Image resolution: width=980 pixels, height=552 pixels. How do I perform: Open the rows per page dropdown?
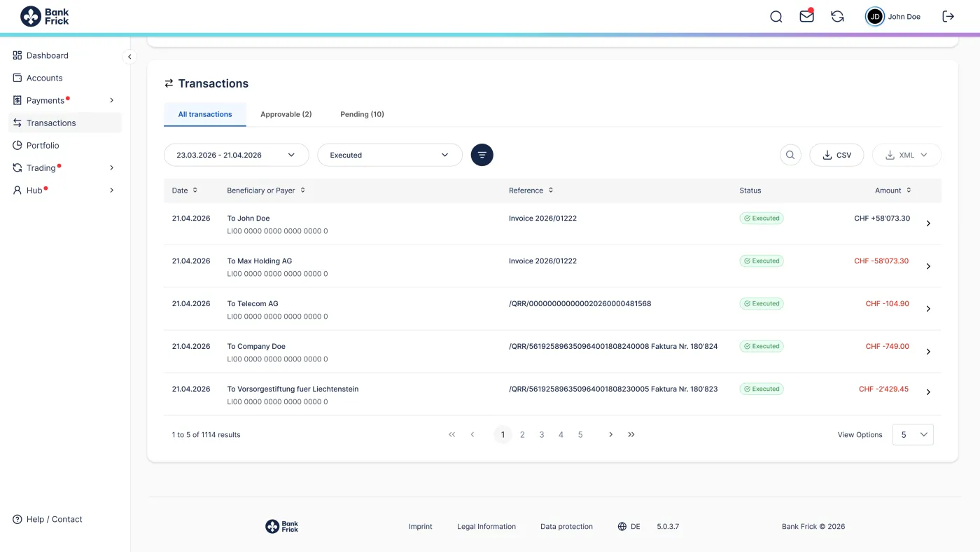pos(913,434)
